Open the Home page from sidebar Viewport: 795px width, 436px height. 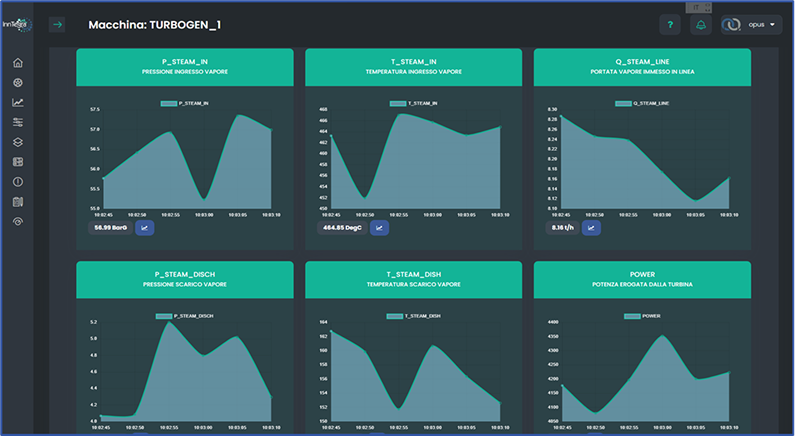(18, 63)
